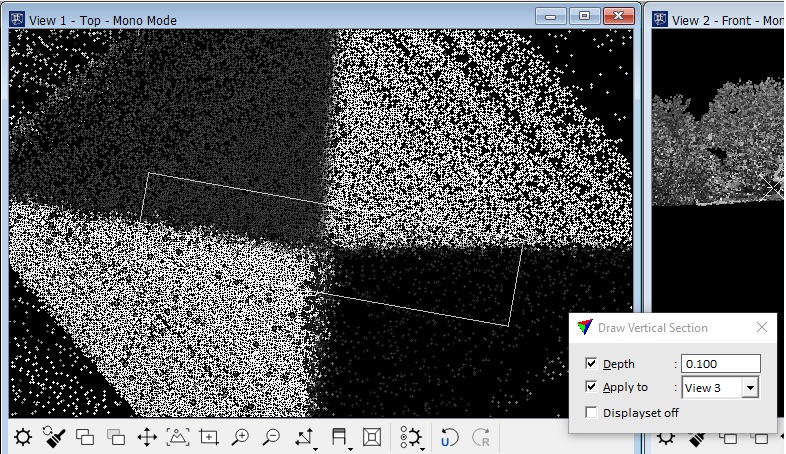Viewport: 786px width, 454px height.
Task: Click the undo view arrow with U
Action: coord(449,437)
